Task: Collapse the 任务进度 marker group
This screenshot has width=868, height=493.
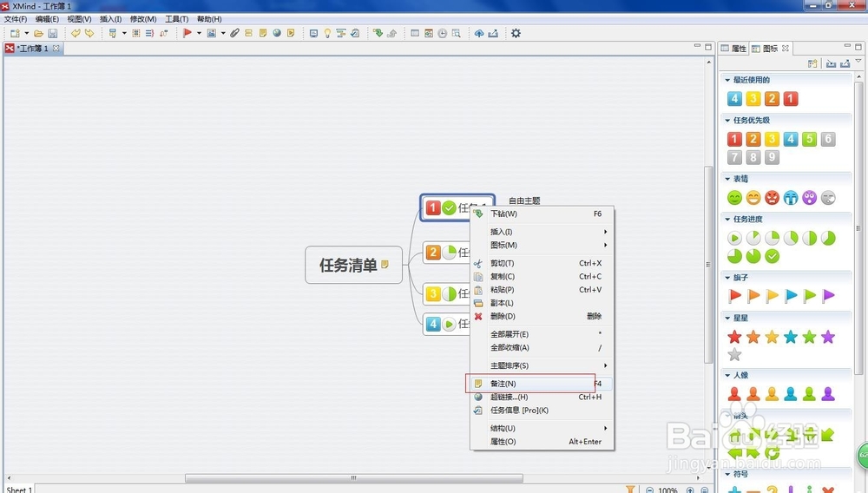Action: click(727, 219)
